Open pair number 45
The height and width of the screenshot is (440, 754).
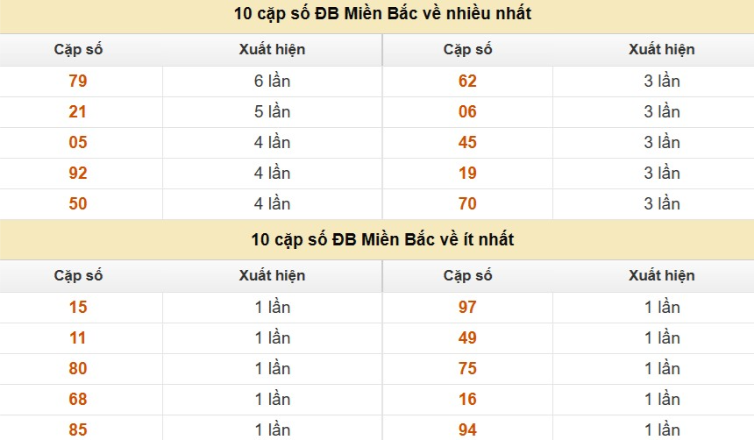coord(468,143)
